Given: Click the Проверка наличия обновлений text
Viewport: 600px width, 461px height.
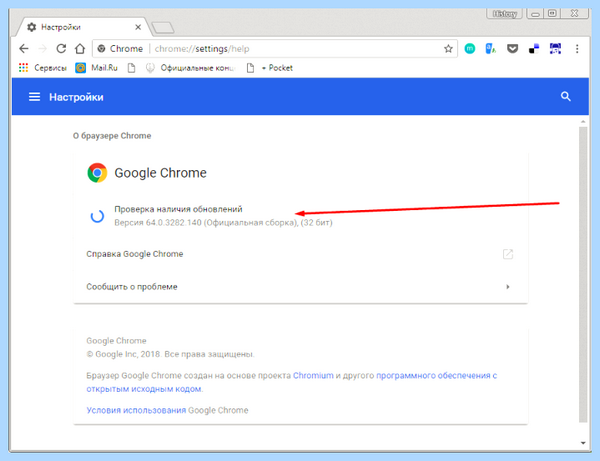Looking at the screenshot, I should [178, 209].
